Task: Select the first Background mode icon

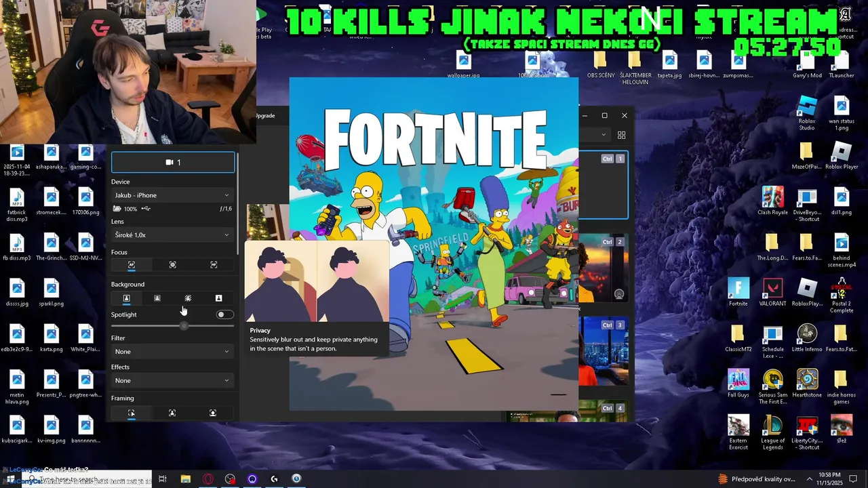Action: click(126, 298)
